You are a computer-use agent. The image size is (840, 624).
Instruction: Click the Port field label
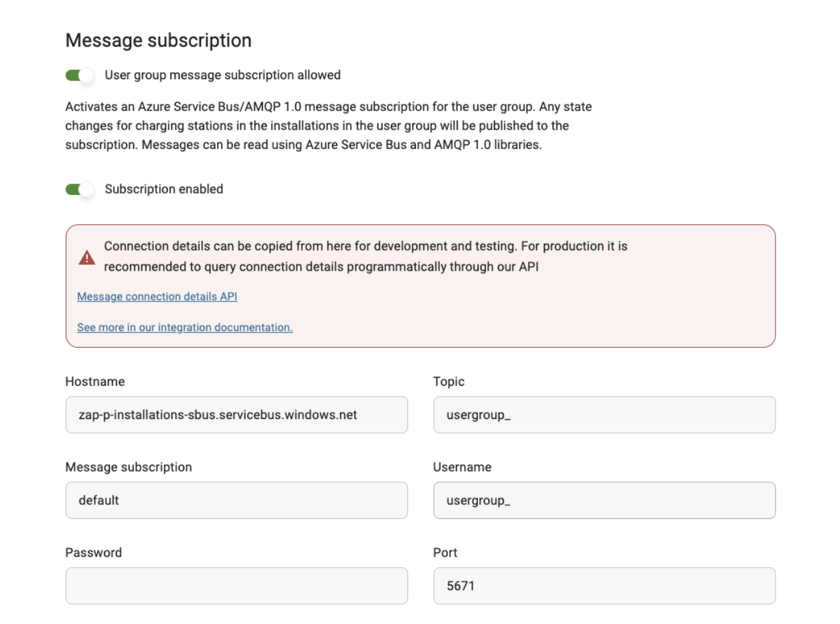click(445, 553)
